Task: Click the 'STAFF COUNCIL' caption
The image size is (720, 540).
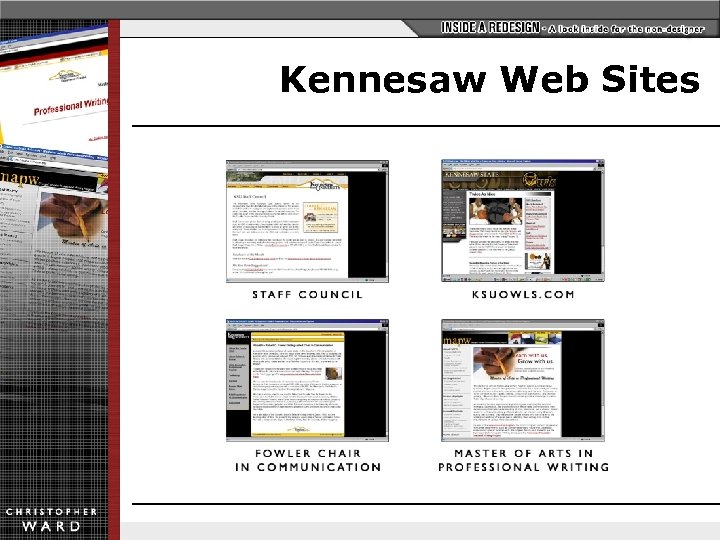Action: 307,295
